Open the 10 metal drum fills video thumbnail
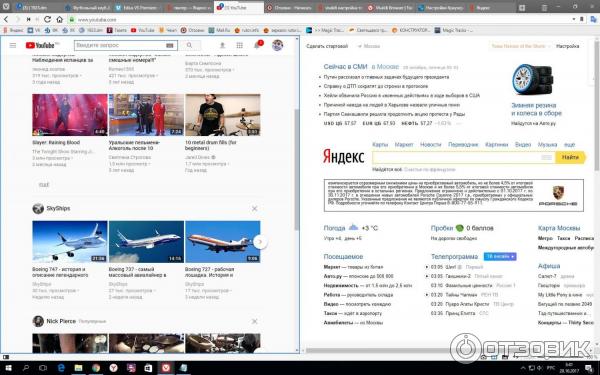600x375 pixels. (223, 115)
